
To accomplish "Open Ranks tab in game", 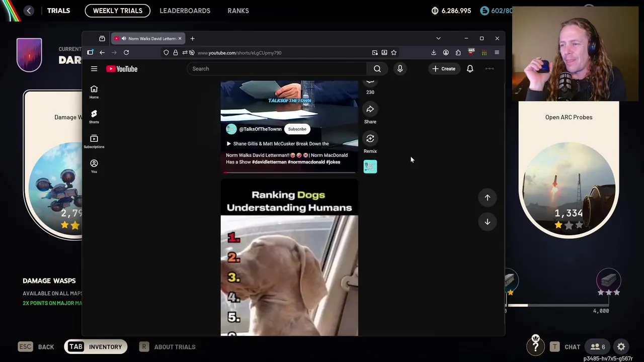I will (x=238, y=11).
